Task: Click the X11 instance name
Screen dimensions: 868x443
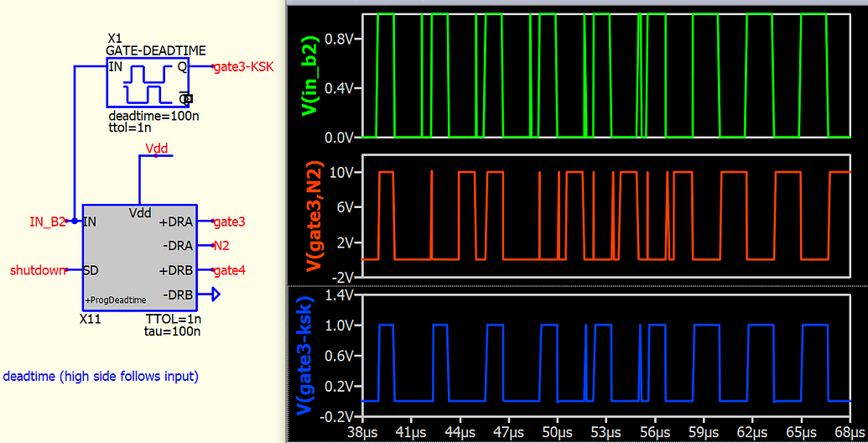Action: [91, 320]
